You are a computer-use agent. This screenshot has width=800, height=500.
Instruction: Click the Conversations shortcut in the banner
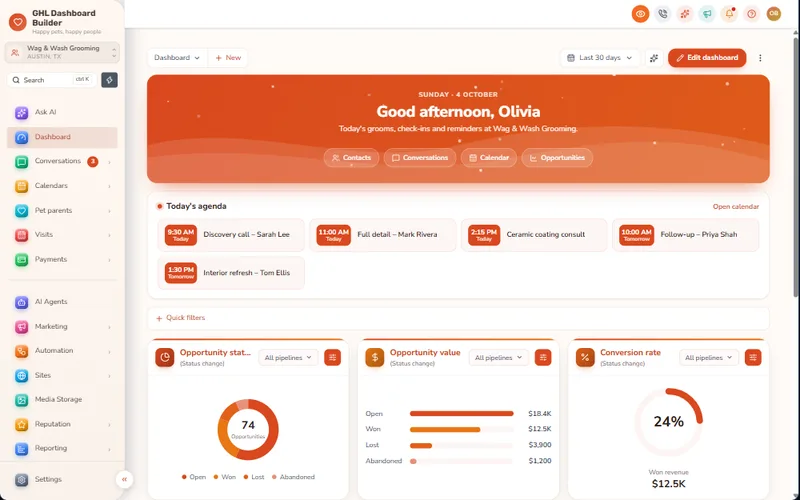(420, 158)
